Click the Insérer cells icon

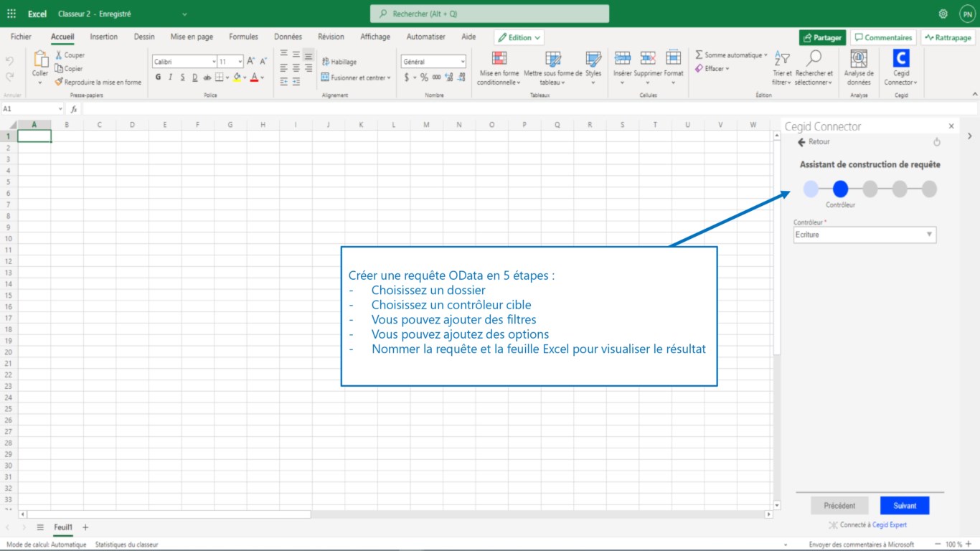click(622, 58)
